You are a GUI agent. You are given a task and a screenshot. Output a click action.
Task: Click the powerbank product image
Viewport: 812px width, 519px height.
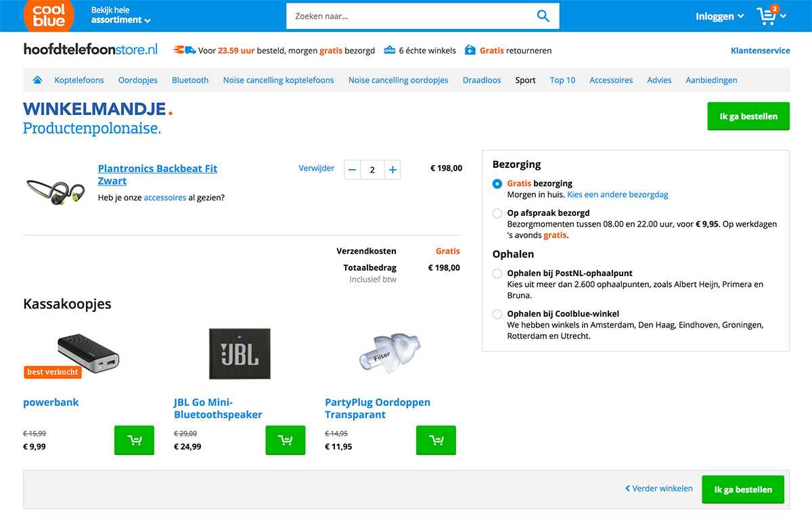tap(88, 353)
